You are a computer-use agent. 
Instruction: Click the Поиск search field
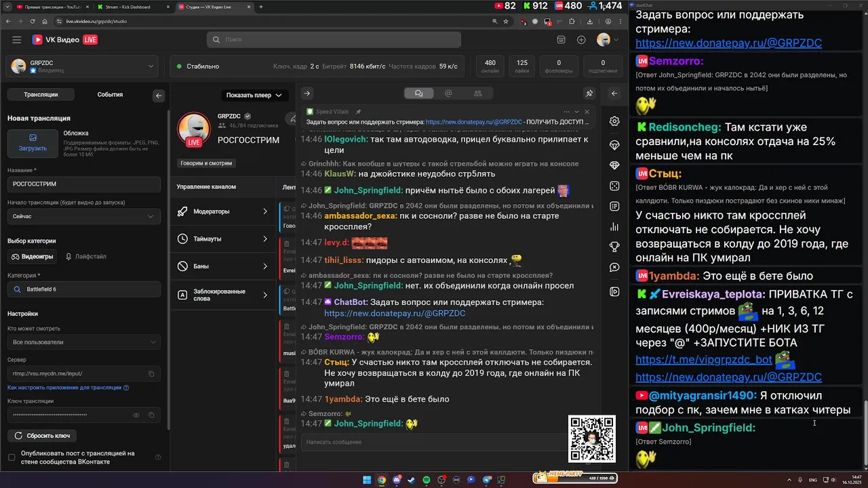(x=334, y=40)
